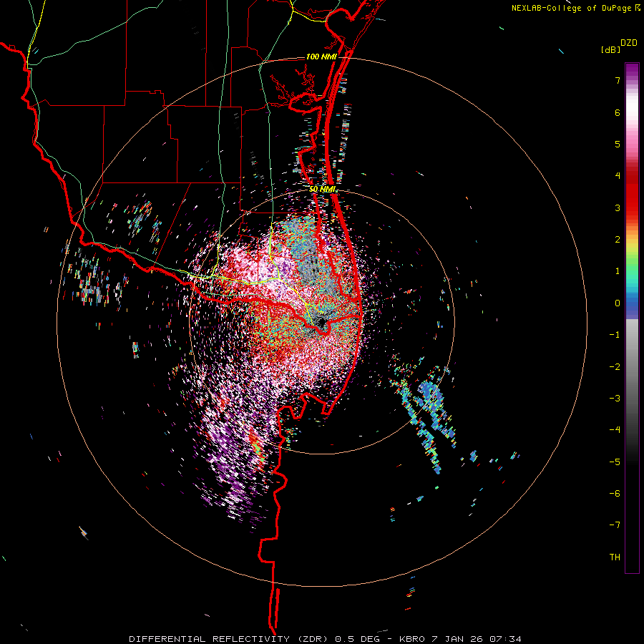Select the "-4" value on the color scale

coord(615,430)
